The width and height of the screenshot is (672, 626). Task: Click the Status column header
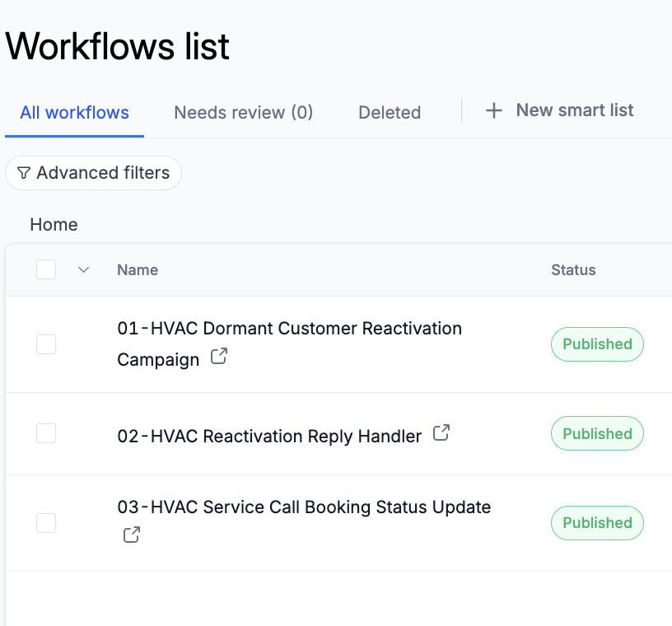[573, 269]
